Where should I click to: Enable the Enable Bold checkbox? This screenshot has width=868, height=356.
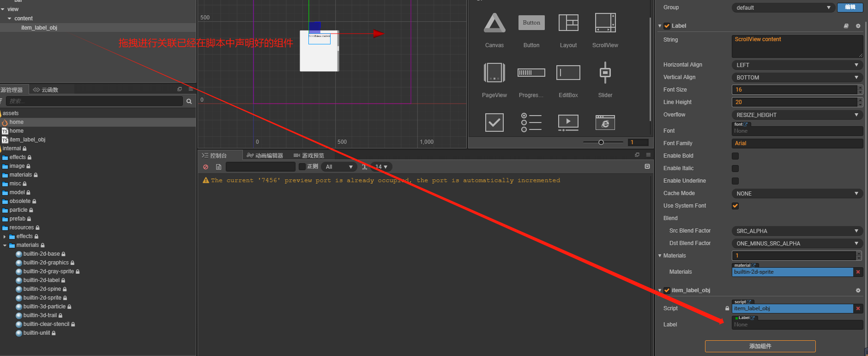point(735,156)
